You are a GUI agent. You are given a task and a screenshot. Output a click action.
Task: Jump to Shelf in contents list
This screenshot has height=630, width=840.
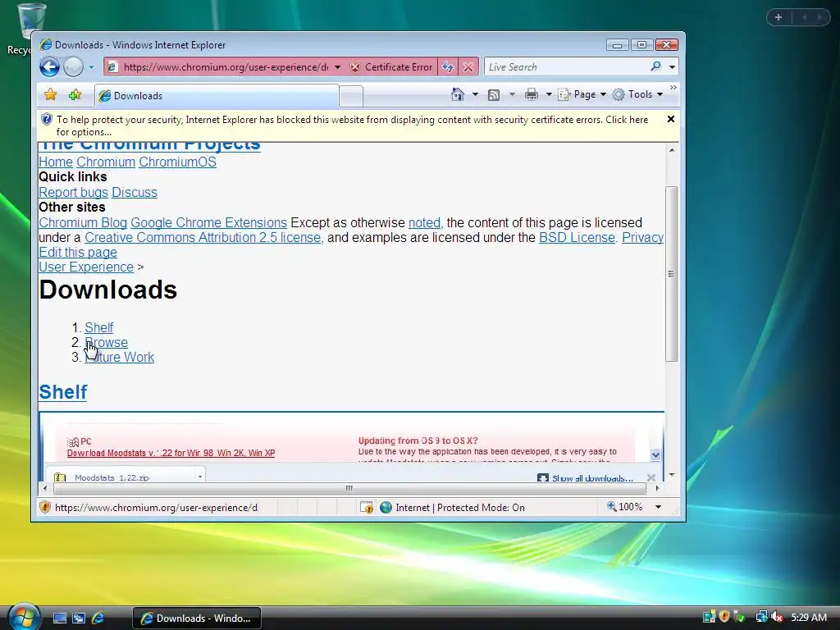(x=99, y=327)
